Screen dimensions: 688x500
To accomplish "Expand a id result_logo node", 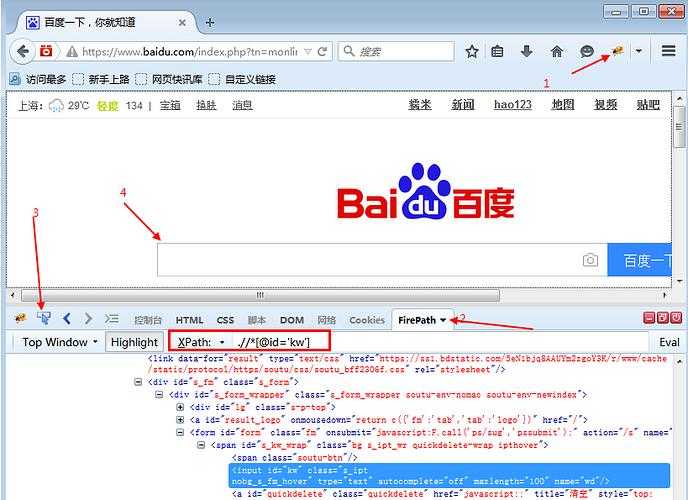I will tap(180, 420).
